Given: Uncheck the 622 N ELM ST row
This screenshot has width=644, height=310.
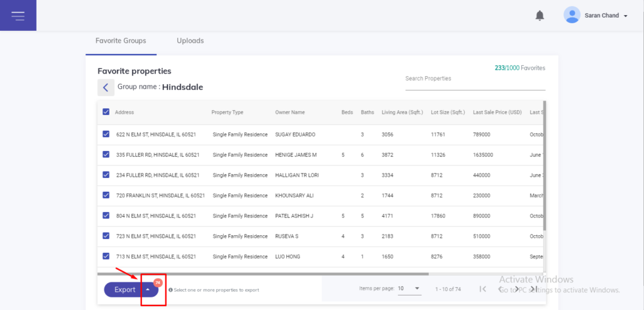Looking at the screenshot, I should pyautogui.click(x=106, y=134).
